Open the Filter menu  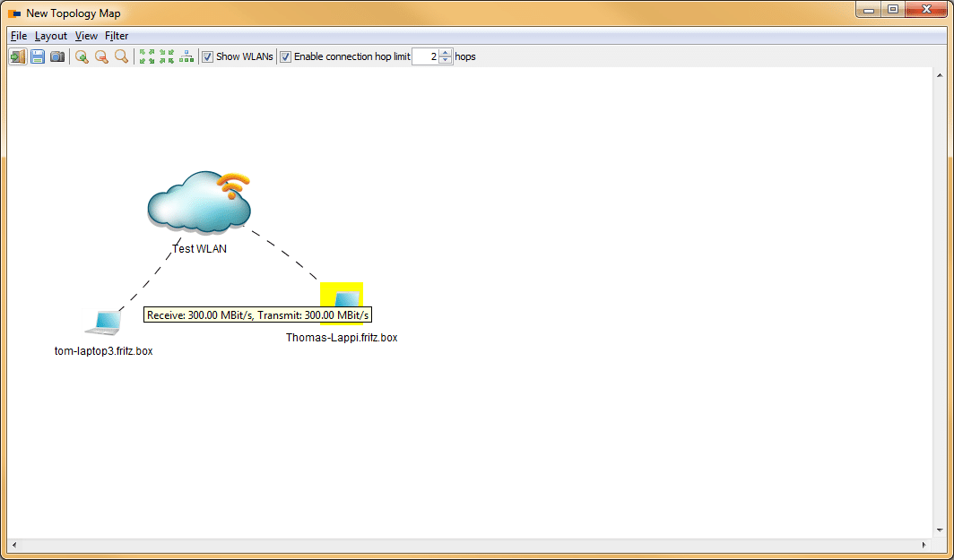tap(117, 36)
